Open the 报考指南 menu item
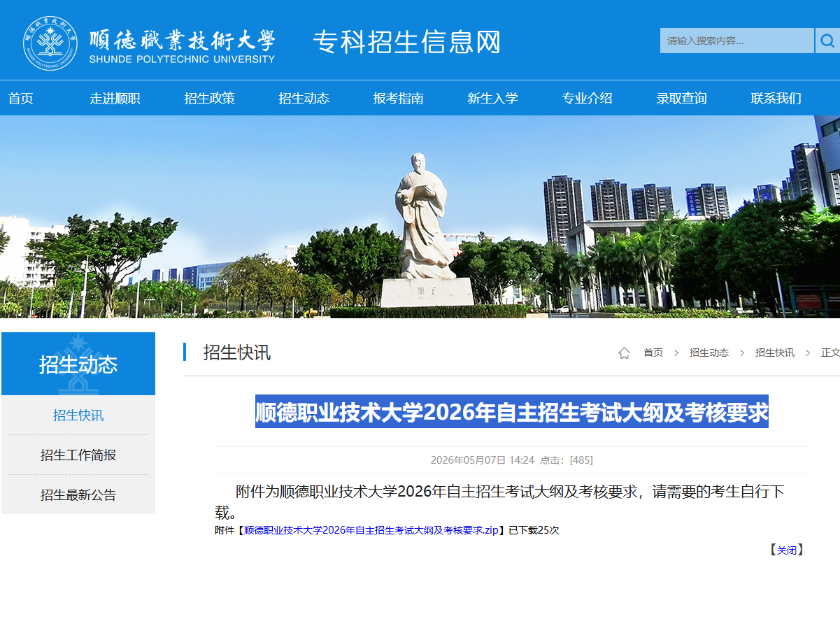 pos(399,99)
